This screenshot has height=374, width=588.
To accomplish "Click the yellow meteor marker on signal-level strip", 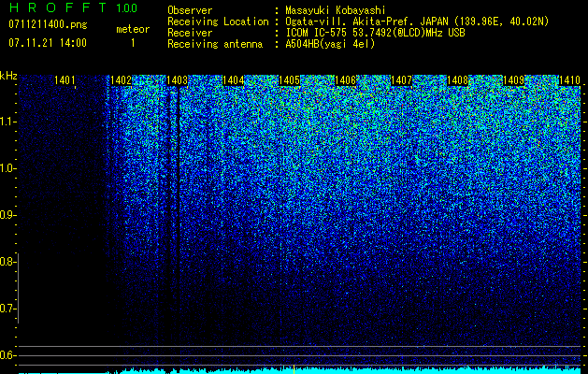I will (x=294, y=369).
